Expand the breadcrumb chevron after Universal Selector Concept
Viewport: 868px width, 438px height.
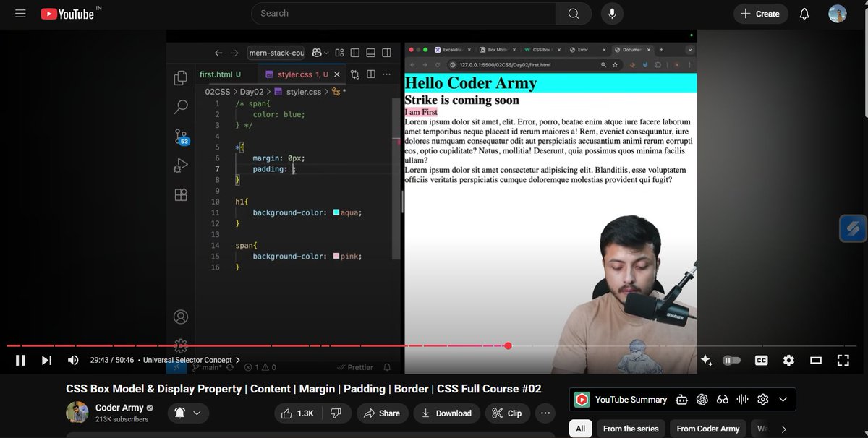(x=236, y=359)
